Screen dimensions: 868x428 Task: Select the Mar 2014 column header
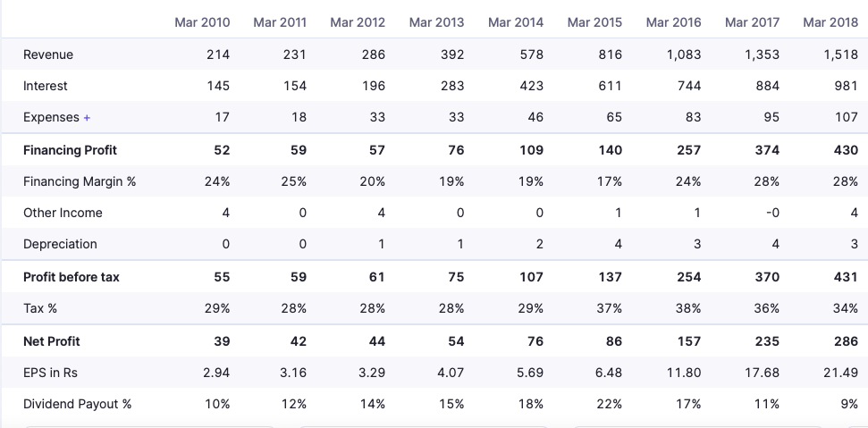coord(516,22)
